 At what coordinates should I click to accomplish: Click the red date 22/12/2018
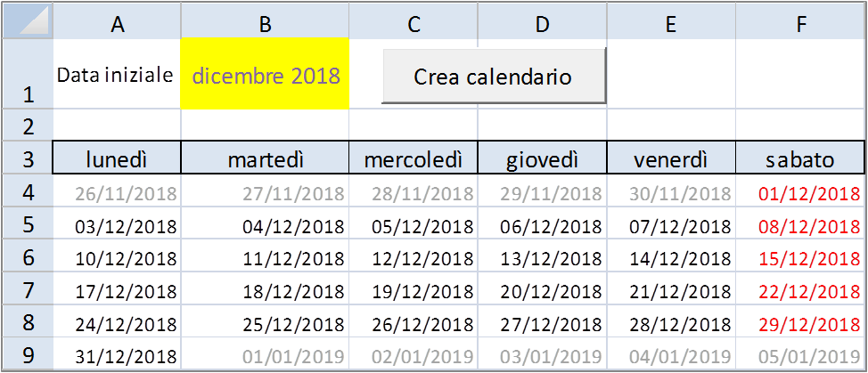coord(800,291)
